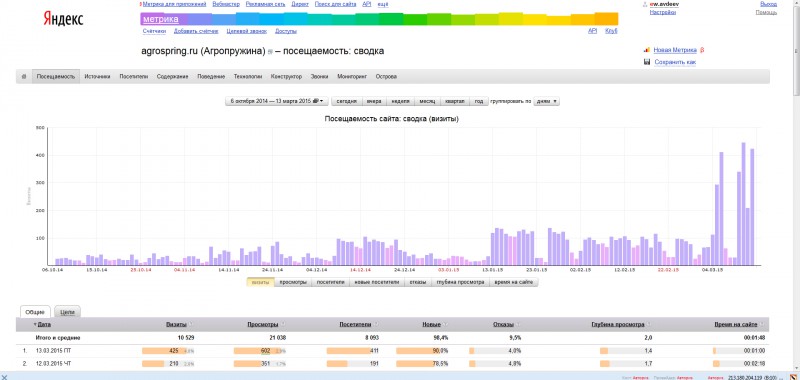This screenshot has height=380, width=800.
Task: Select the квартал period button
Action: [x=455, y=102]
